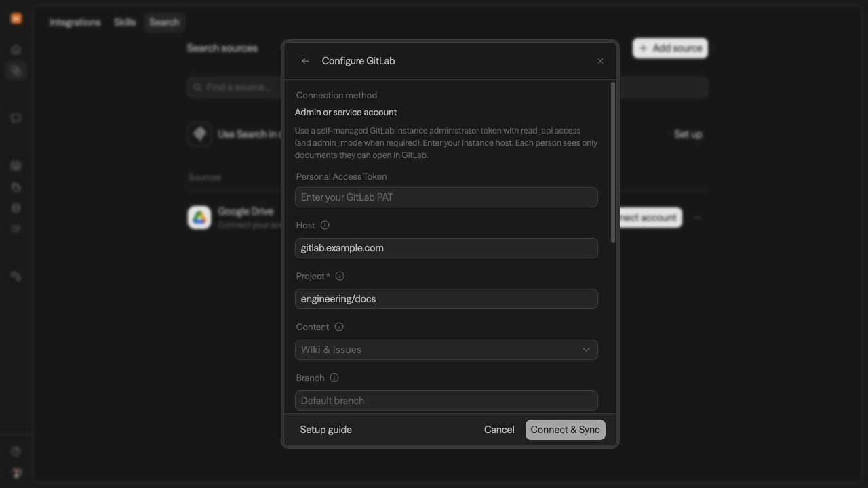868x488 pixels.
Task: Open the user avatar at sidebar bottom
Action: (16, 472)
